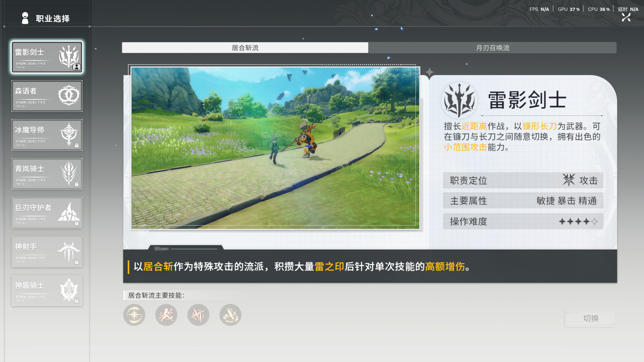Select the fourth swirl skill icon
The image size is (644, 362).
(x=230, y=315)
